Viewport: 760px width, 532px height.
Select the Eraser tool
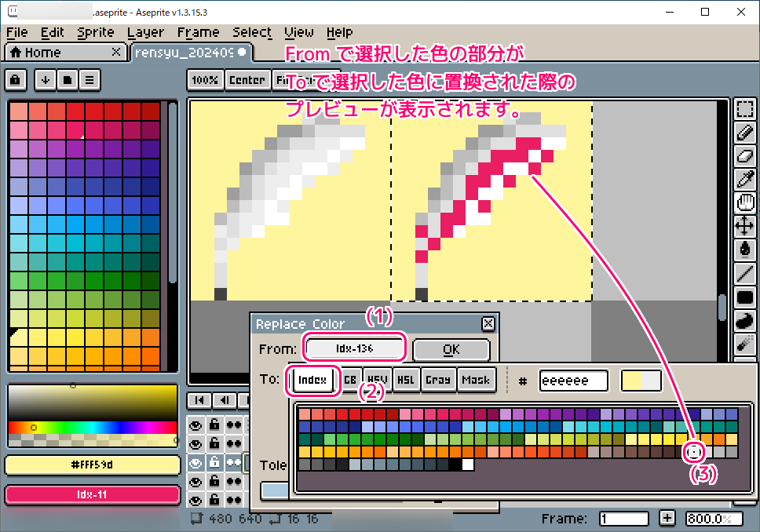pos(744,156)
